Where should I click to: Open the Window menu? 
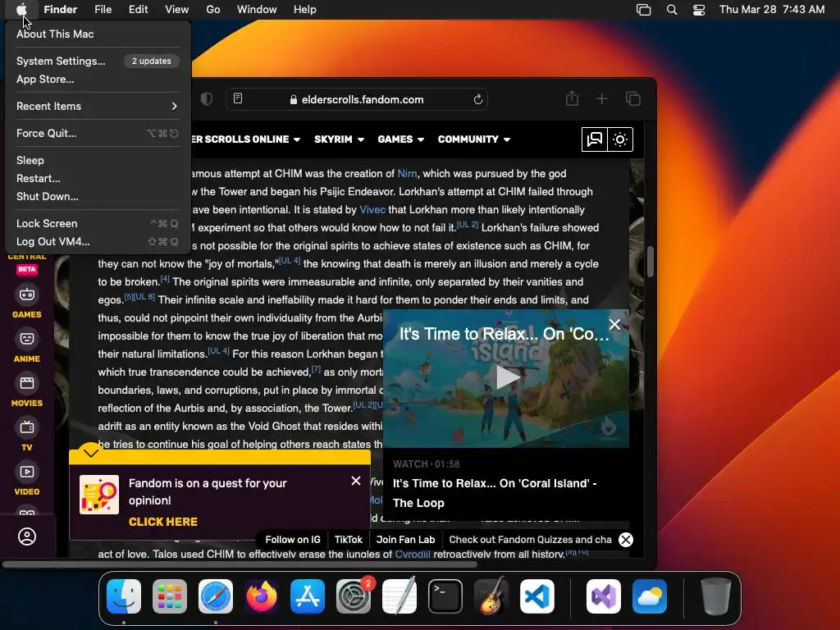click(x=257, y=9)
